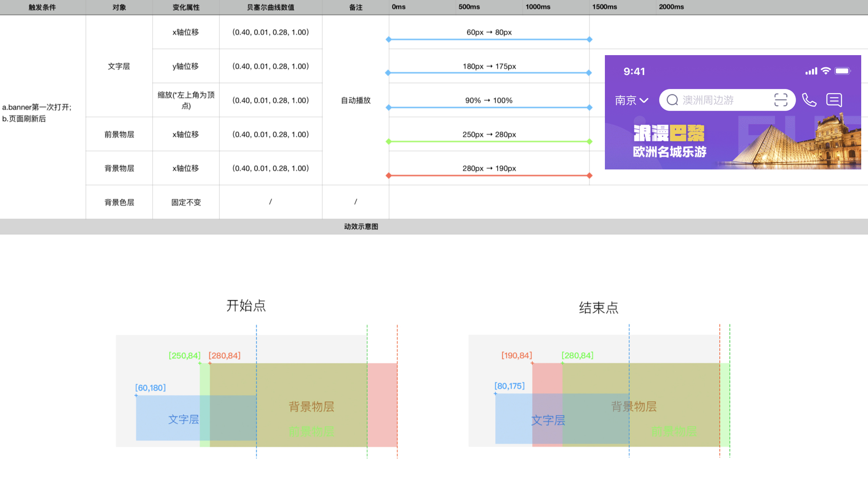Tap the phone call icon
The image size is (868, 488).
tap(809, 100)
